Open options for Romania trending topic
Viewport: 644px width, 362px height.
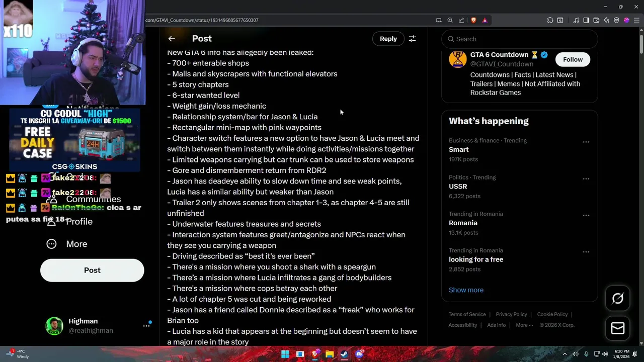tap(586, 216)
